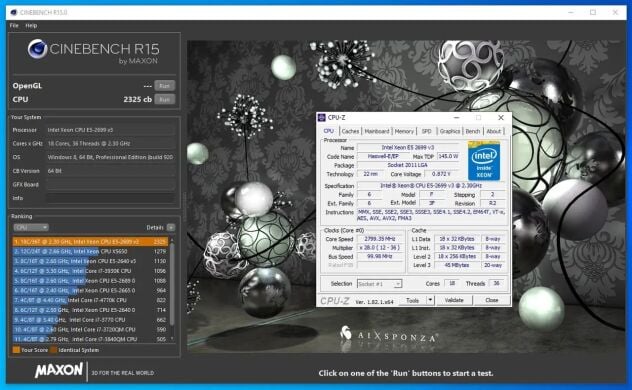Close the CPU-Z window with X

501,118
